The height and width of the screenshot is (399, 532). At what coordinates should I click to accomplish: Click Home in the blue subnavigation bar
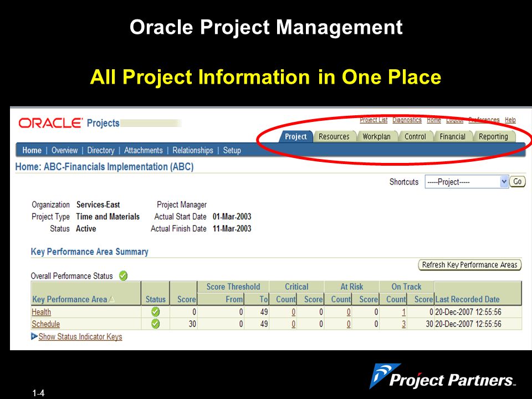[32, 150]
